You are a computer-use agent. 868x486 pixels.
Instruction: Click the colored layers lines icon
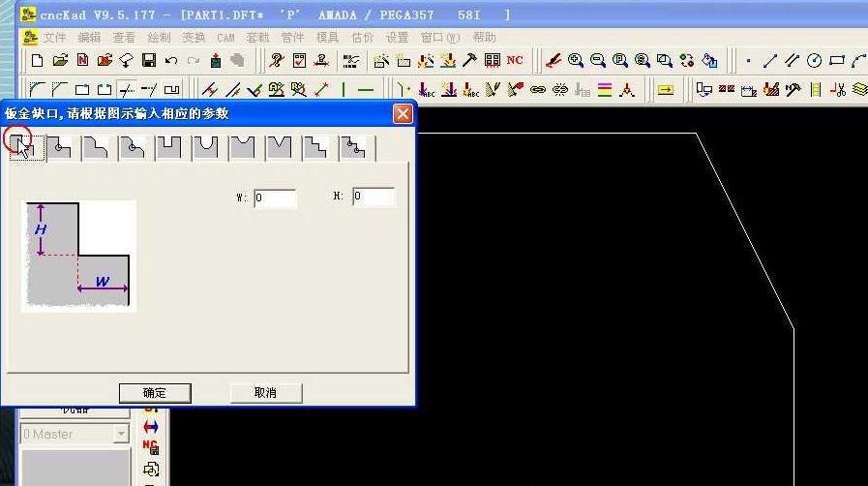(605, 89)
